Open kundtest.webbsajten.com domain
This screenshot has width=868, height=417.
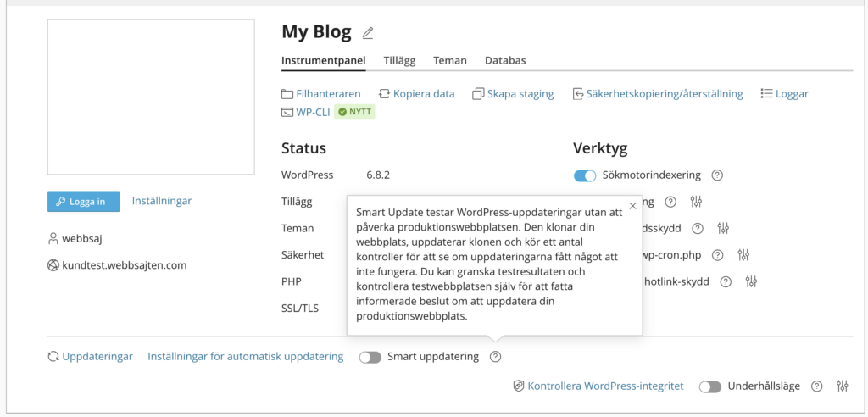[125, 265]
